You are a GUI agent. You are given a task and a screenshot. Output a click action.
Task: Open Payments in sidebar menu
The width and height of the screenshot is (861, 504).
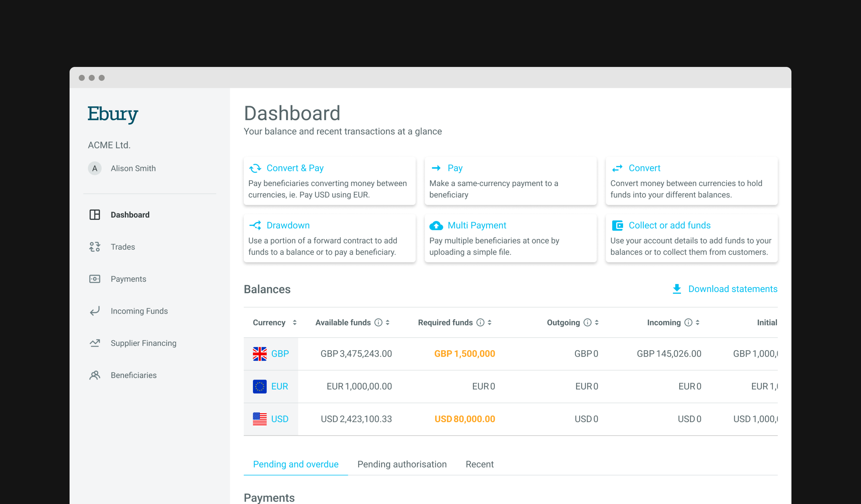tap(129, 279)
